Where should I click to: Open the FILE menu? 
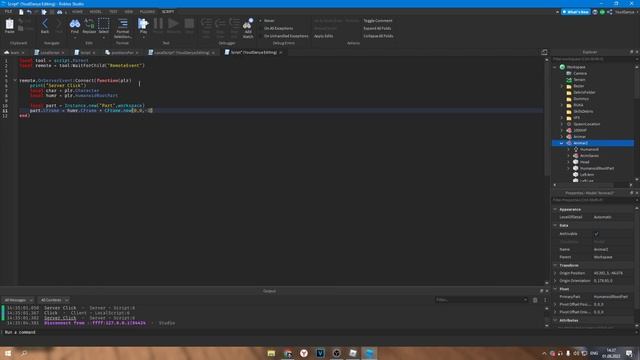click(9, 12)
